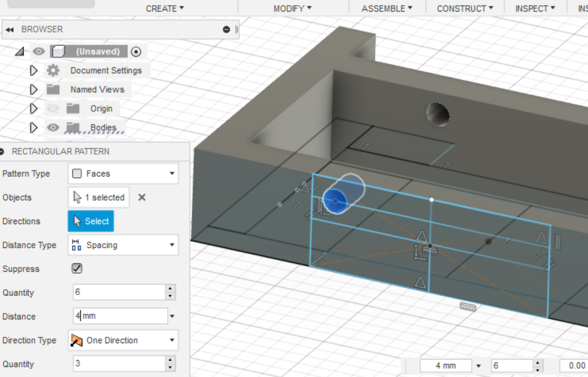The width and height of the screenshot is (588, 377).
Task: Select the Named Views tree item
Action: pos(97,89)
